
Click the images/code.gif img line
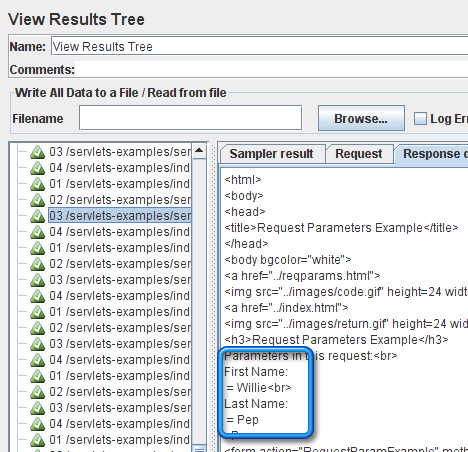pos(346,292)
